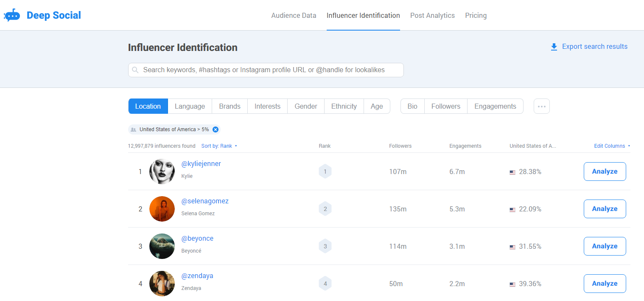Open the Bio filter
Screen dimensions: 644x301
(x=412, y=106)
